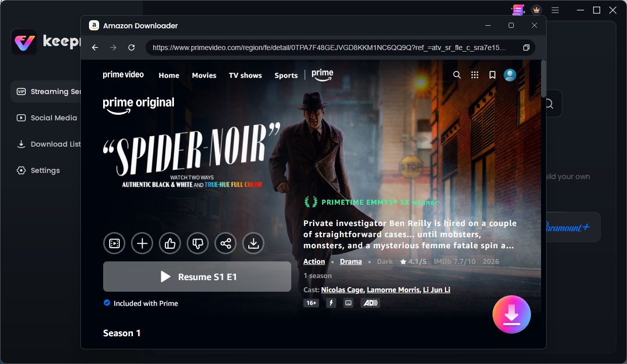The image size is (627, 364).
Task: Click the flashing lights warning badge
Action: click(x=331, y=303)
